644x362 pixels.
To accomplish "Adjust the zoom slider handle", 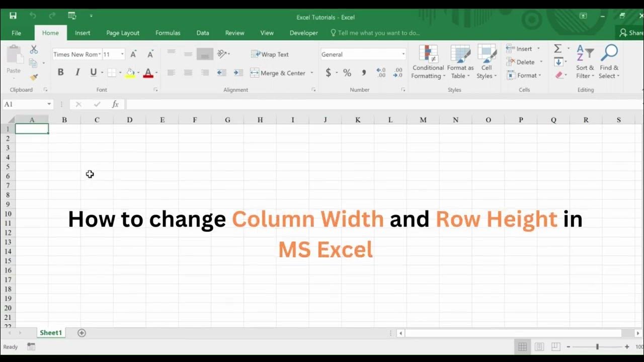I will click(597, 346).
